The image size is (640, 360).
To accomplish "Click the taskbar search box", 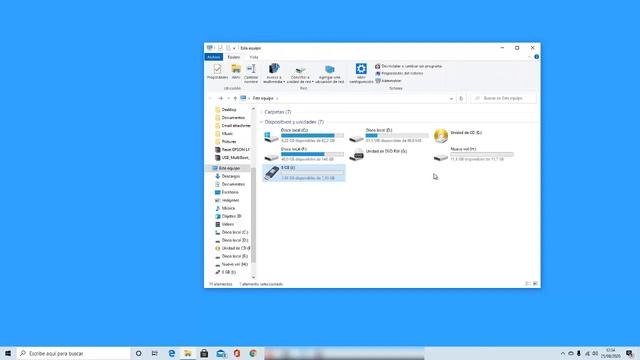I will click(73, 353).
